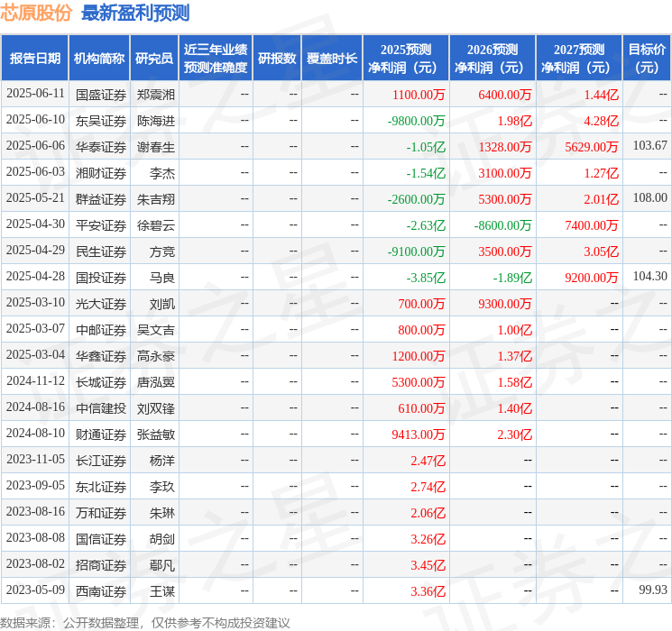Click the 研究员 column header
Image resolution: width=672 pixels, height=631 pixels.
[x=154, y=59]
